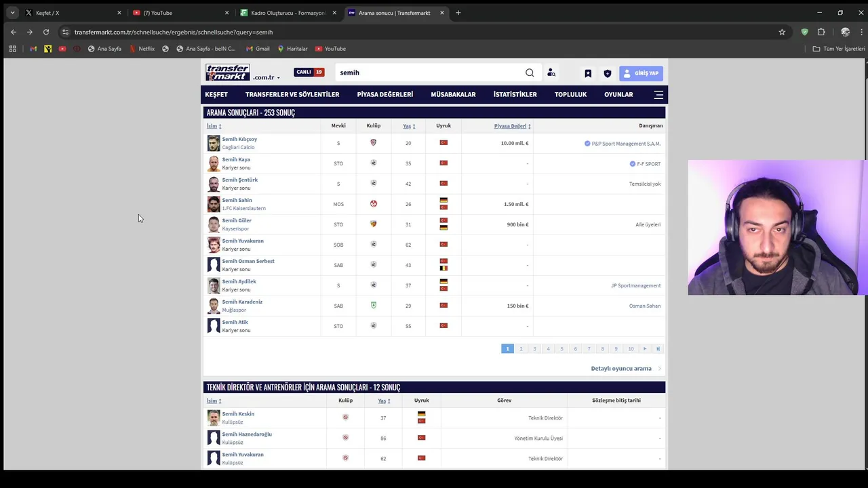
Task: Sort players by Piyasa Değeri column
Action: tap(512, 126)
